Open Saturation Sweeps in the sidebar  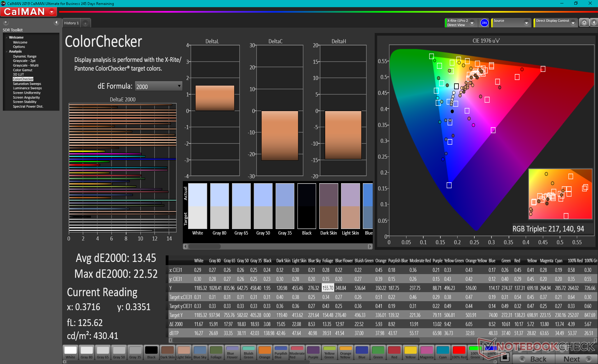[x=27, y=84]
